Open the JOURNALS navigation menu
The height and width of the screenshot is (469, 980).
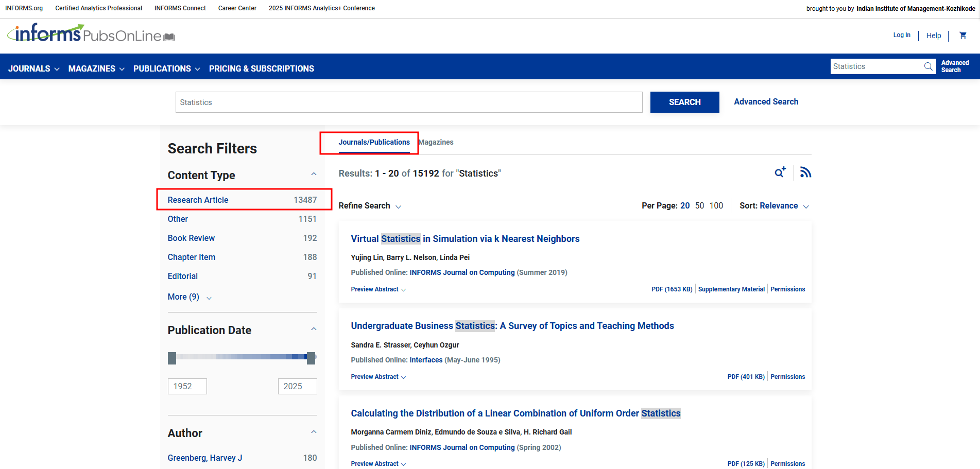coord(34,68)
